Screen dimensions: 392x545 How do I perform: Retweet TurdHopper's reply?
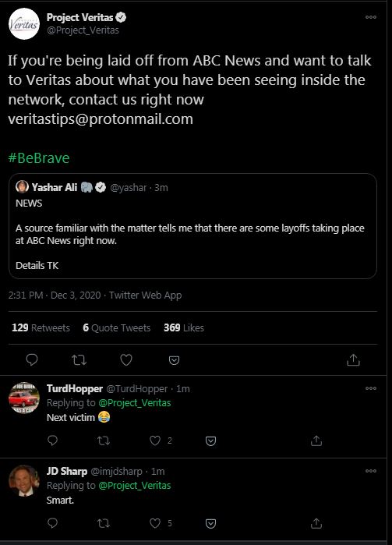coord(104,441)
